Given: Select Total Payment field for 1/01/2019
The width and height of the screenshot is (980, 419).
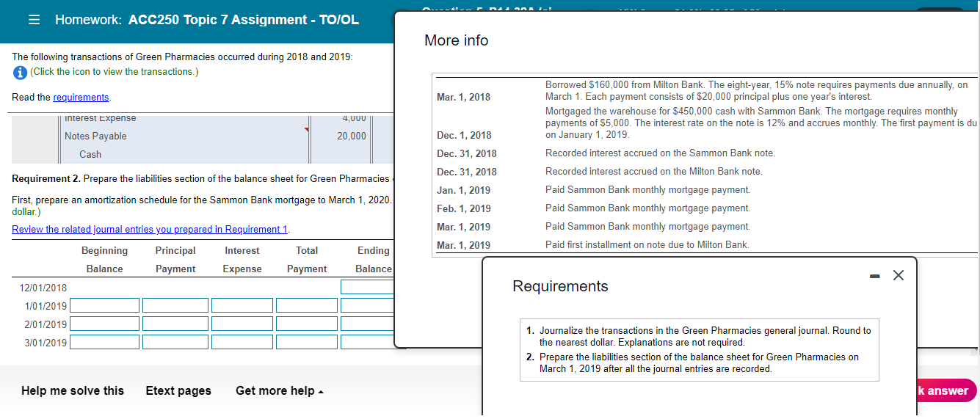Looking at the screenshot, I should click(x=307, y=305).
